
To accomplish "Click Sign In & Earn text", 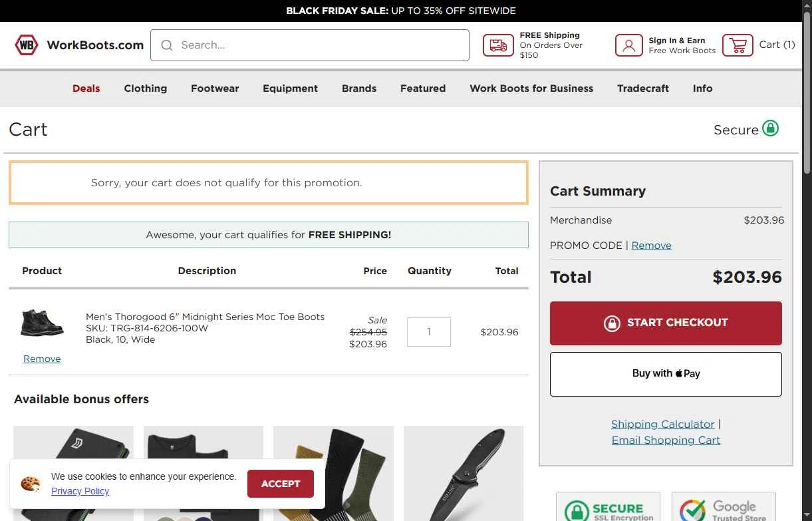I will coord(677,41).
